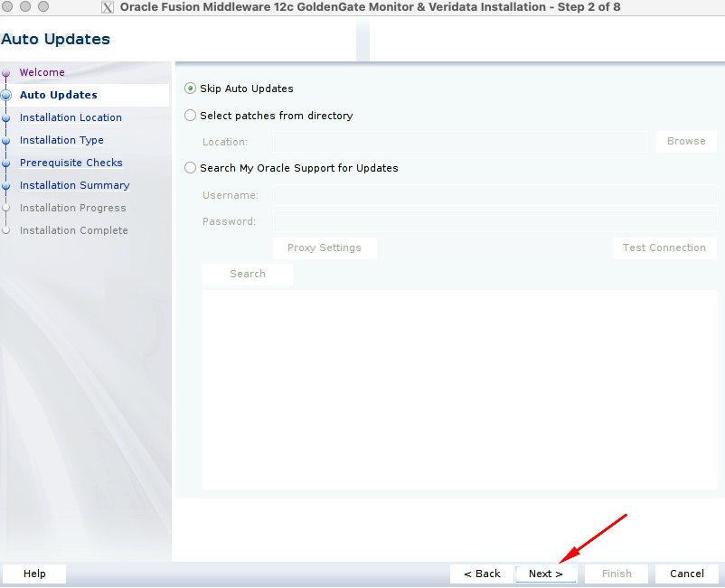The image size is (725, 588).
Task: Click the Auto Updates page heading
Action: [55, 39]
